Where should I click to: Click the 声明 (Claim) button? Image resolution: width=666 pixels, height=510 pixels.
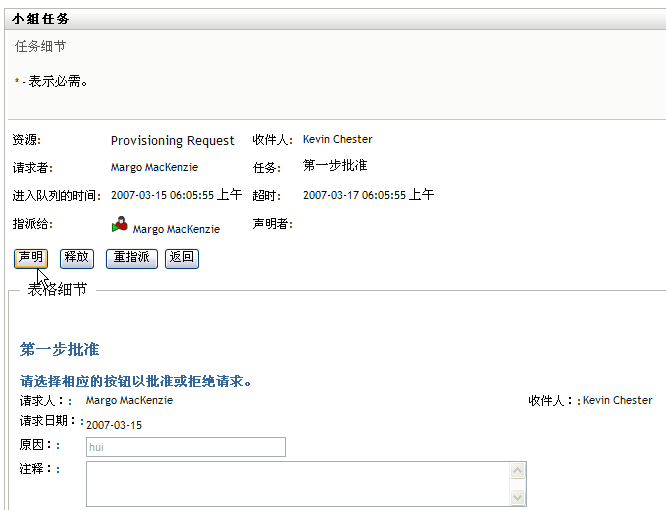point(31,259)
